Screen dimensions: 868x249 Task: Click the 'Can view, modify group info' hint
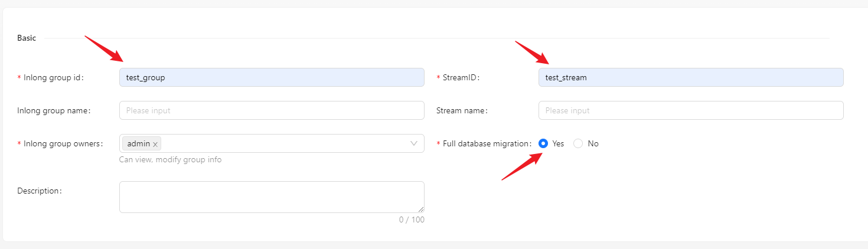[170, 159]
